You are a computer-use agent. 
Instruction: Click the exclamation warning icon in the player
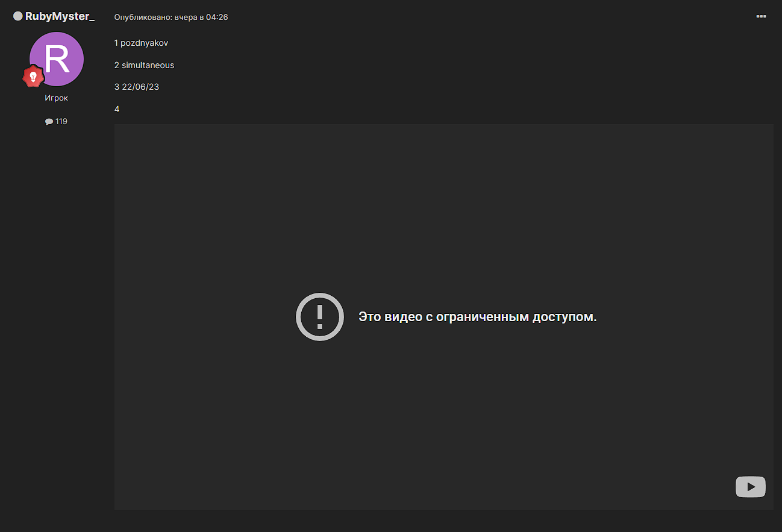tap(319, 317)
